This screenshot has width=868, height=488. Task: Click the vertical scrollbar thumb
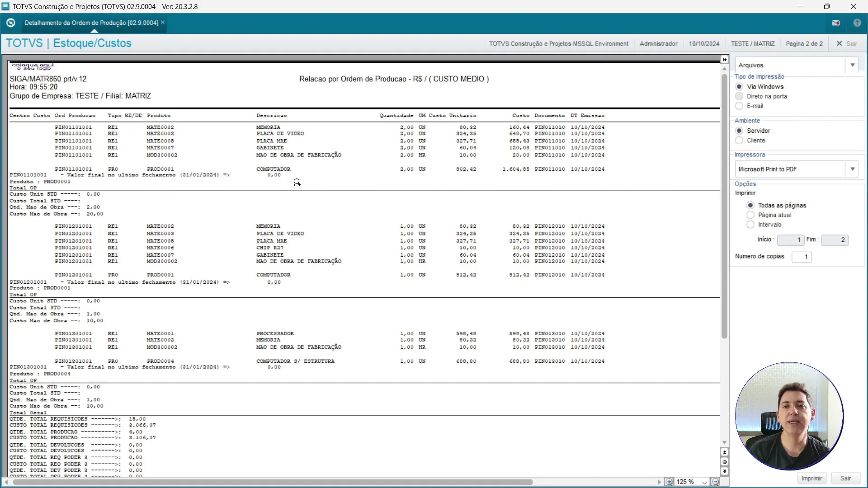[x=725, y=206]
